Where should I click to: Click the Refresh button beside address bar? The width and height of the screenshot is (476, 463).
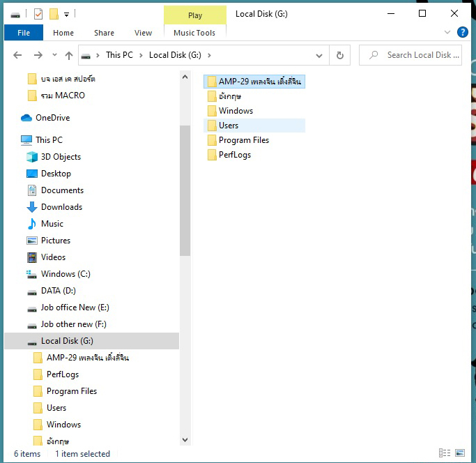tap(340, 55)
